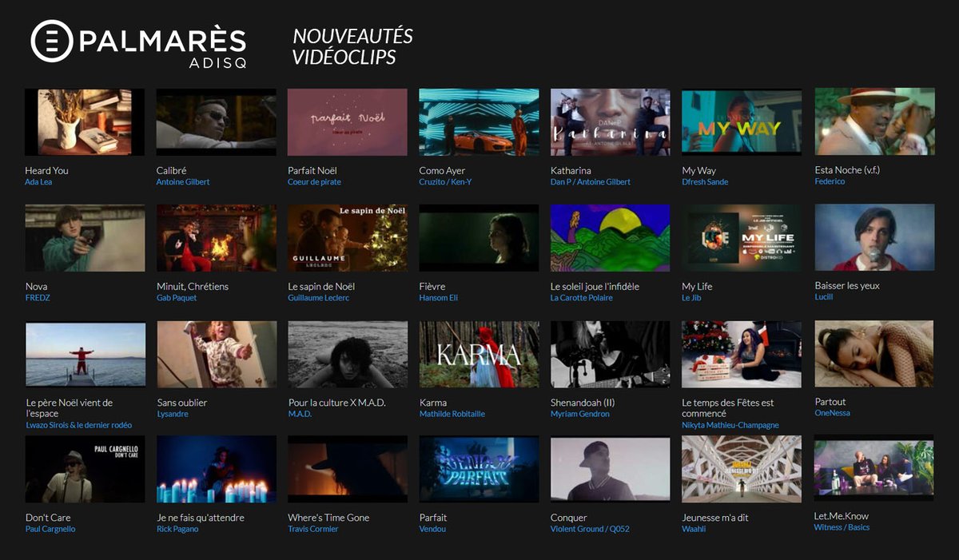Viewport: 959px width, 560px height.
Task: Click the OneNessa artist link
Action: (832, 413)
